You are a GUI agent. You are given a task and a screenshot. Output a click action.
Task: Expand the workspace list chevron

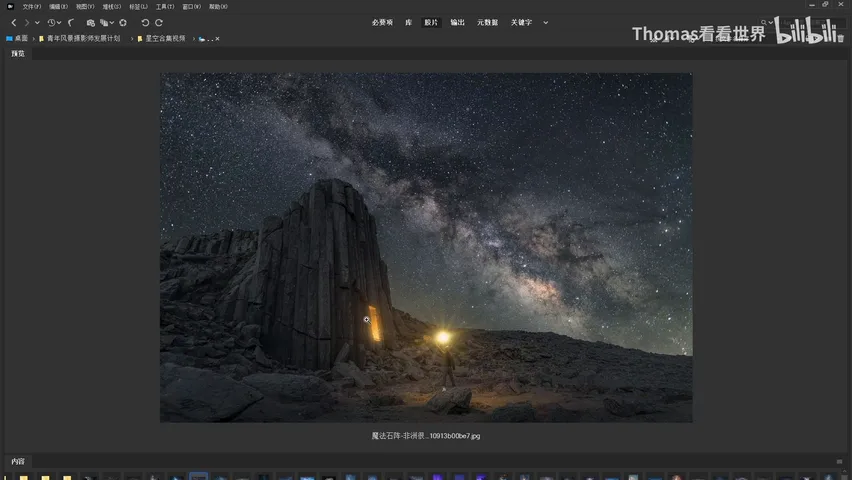click(x=546, y=23)
